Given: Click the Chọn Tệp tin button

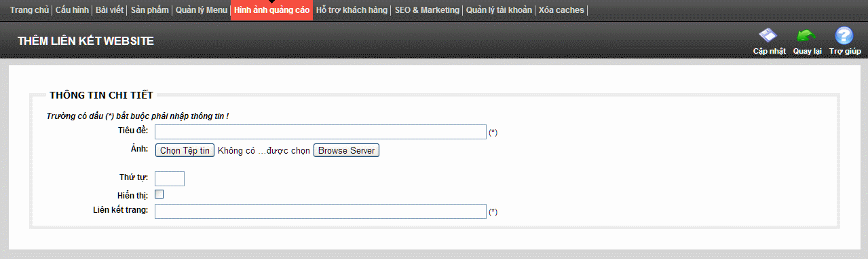Looking at the screenshot, I should point(185,151).
